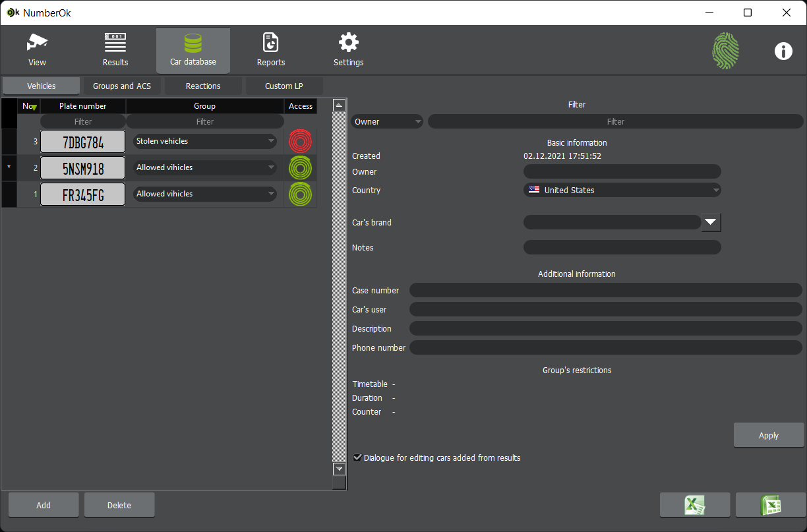Toggle No column sort arrow

coord(33,108)
